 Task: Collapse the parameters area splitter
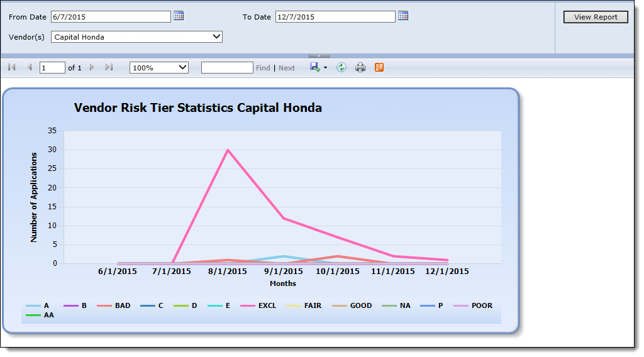coord(319,56)
